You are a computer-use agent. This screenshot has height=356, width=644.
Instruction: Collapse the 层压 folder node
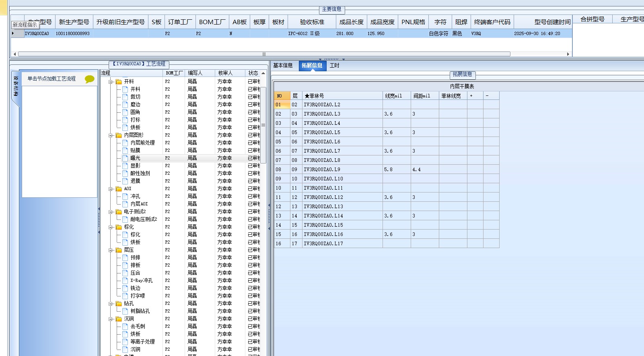(111, 250)
